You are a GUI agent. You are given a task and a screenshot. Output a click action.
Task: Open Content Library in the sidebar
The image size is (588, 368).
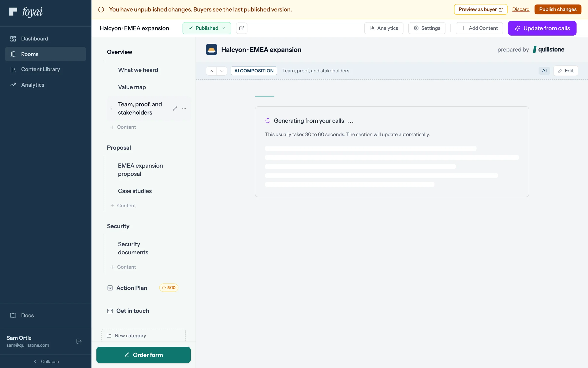pyautogui.click(x=45, y=69)
